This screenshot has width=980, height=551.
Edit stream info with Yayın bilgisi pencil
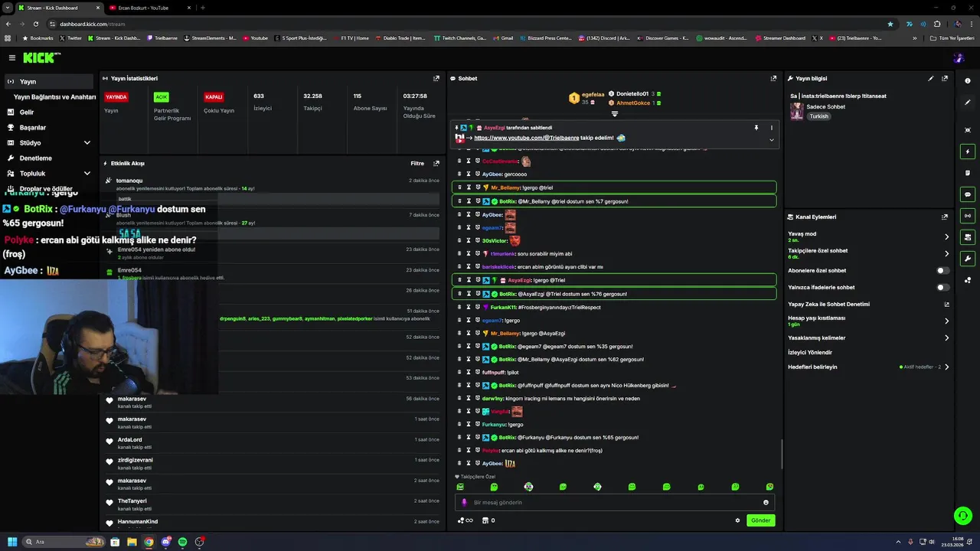tap(931, 78)
